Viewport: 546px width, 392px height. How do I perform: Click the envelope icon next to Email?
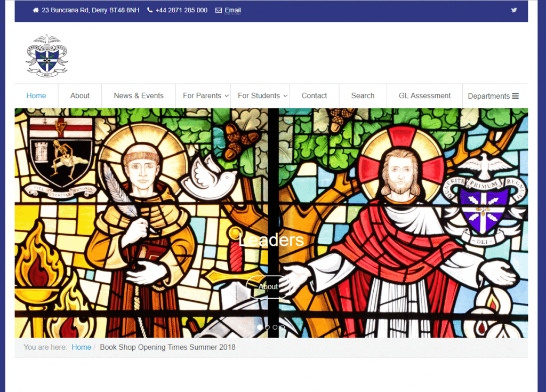(x=219, y=11)
